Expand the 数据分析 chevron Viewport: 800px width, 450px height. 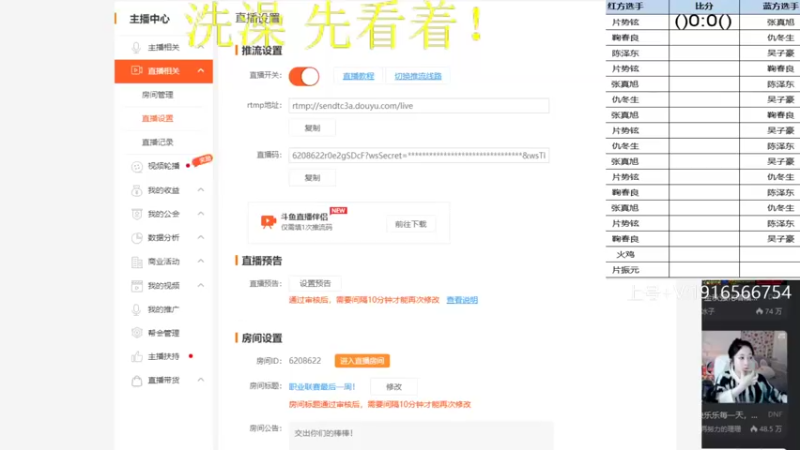201,237
